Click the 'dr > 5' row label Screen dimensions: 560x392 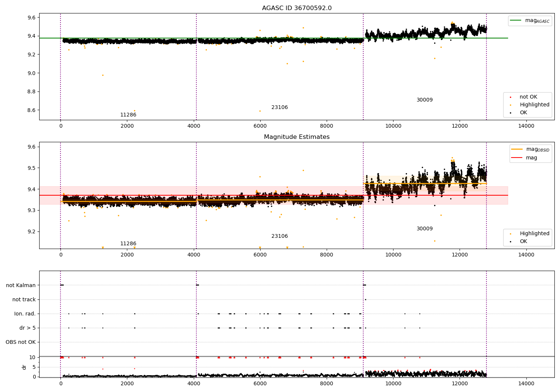tap(28, 328)
